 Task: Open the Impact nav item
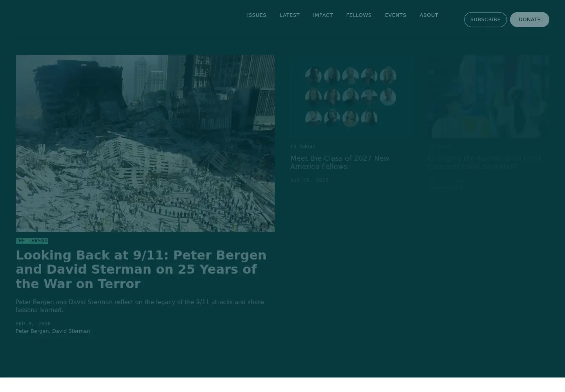(323, 15)
